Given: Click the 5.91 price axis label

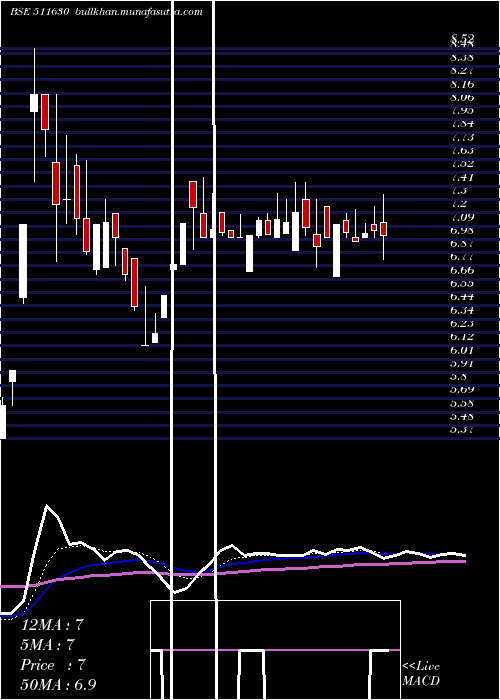Looking at the screenshot, I should point(462,363).
